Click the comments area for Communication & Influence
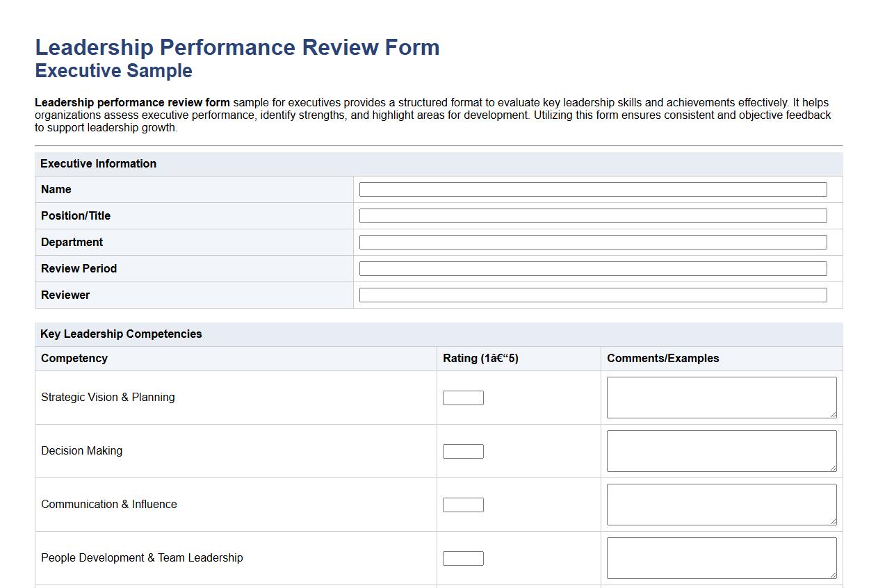 pyautogui.click(x=721, y=503)
